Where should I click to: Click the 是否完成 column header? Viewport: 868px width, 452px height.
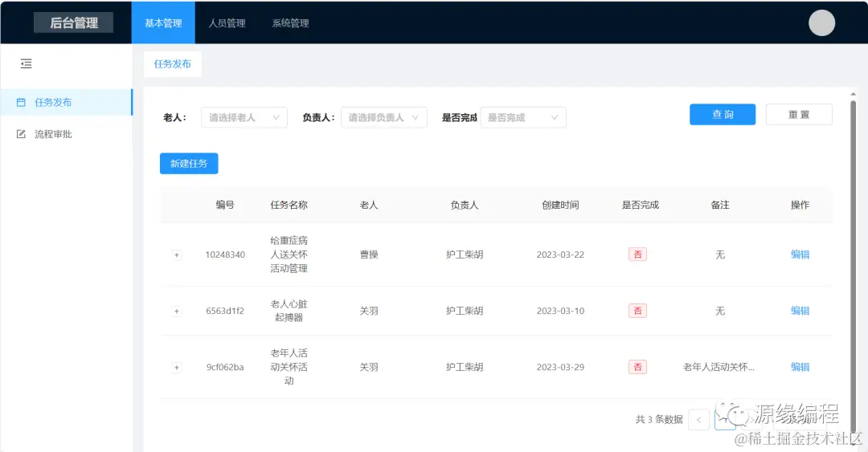point(640,205)
